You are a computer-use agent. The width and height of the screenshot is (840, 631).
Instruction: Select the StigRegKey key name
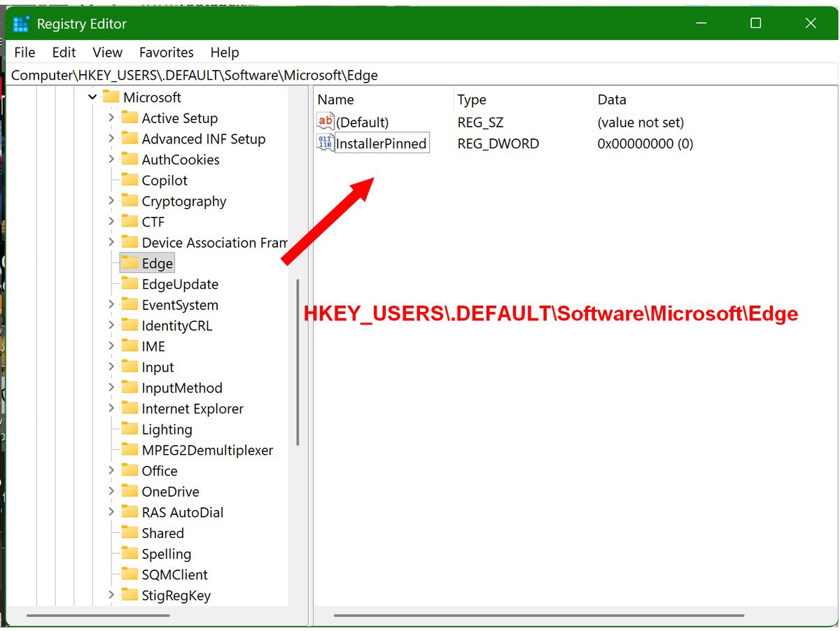[176, 595]
